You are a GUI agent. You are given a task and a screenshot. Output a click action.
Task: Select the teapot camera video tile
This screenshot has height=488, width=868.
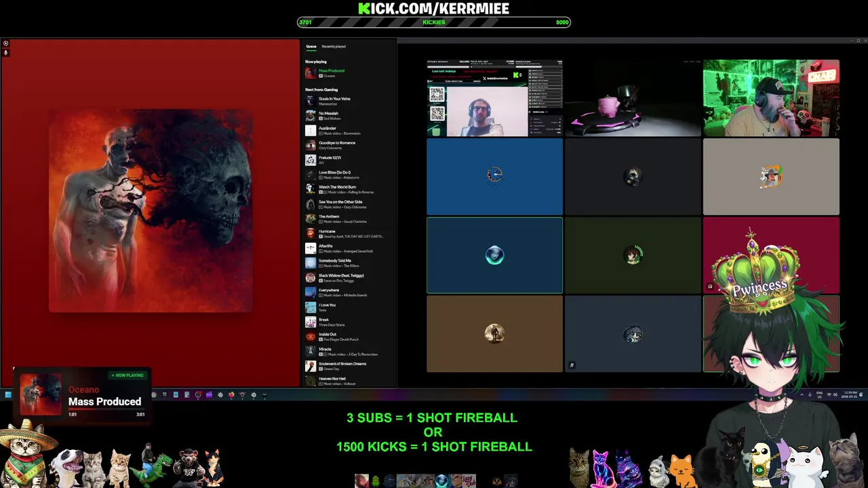(633, 98)
